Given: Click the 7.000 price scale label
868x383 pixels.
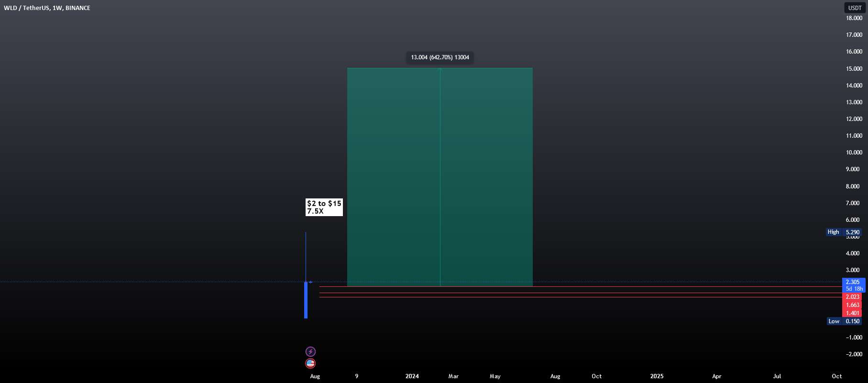Looking at the screenshot, I should pos(853,203).
